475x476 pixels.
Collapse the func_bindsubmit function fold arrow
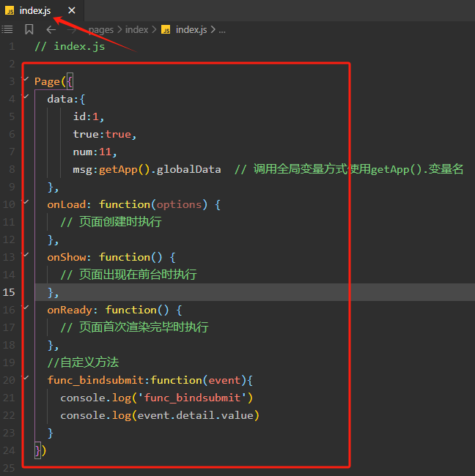tap(26, 378)
